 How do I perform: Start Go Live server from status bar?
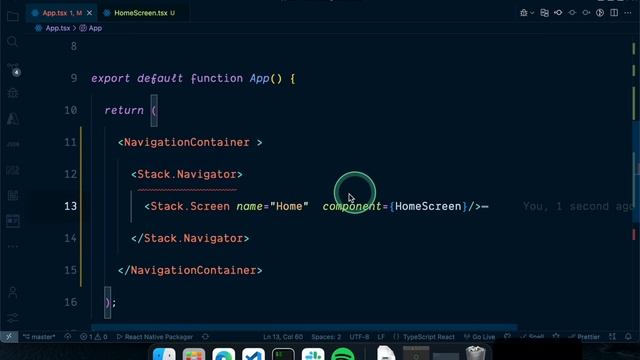480,337
